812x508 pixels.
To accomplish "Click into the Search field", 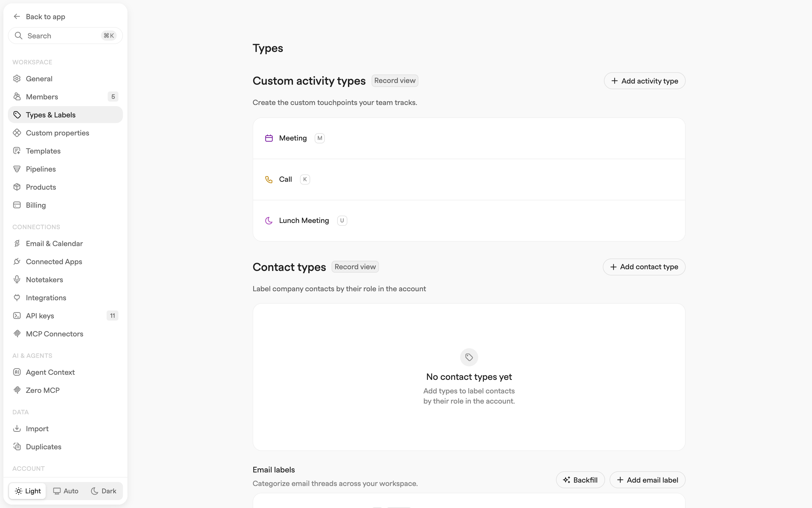I will coord(65,36).
